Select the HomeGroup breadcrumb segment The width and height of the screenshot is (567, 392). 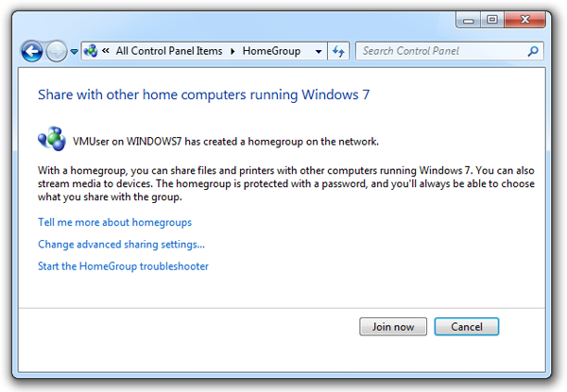pos(271,51)
